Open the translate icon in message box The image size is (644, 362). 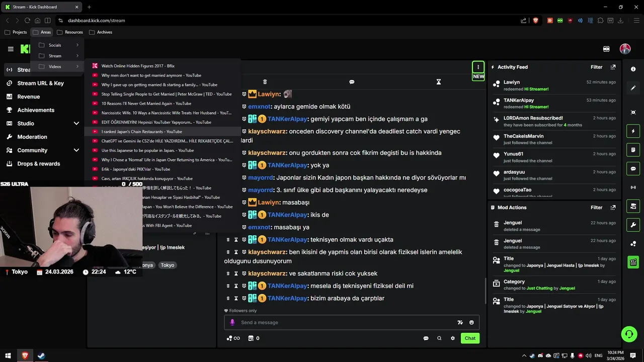(460, 322)
